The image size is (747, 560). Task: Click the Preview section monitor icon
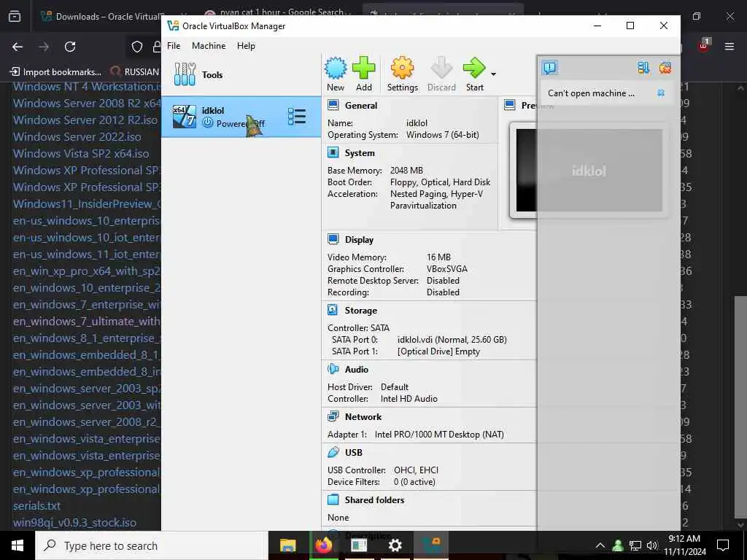coord(510,105)
